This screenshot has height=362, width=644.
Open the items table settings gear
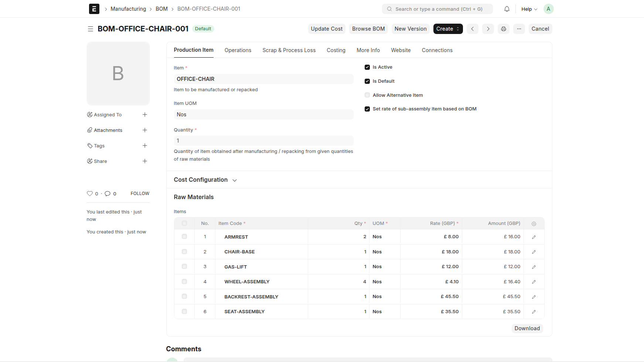(534, 223)
